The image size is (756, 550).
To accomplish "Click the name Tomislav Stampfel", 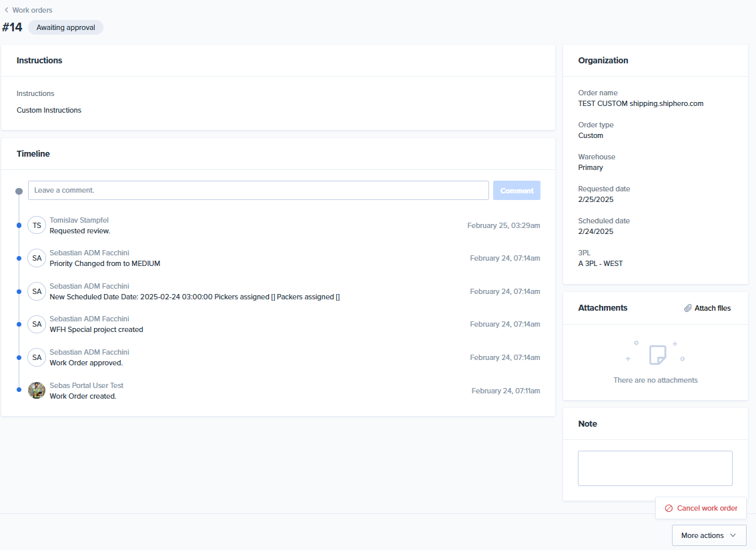I will pyautogui.click(x=79, y=220).
